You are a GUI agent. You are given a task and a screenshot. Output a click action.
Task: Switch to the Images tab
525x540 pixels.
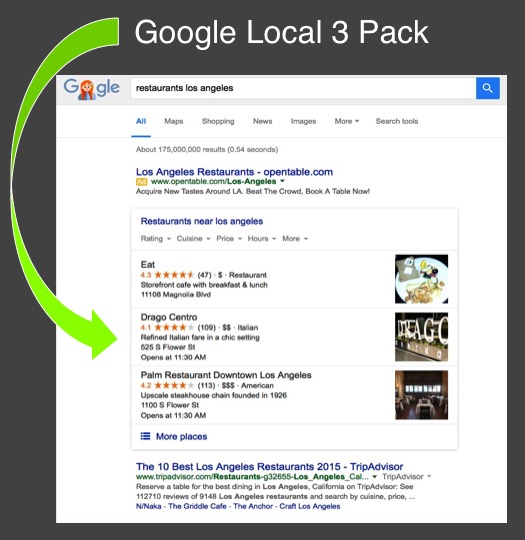(x=303, y=121)
